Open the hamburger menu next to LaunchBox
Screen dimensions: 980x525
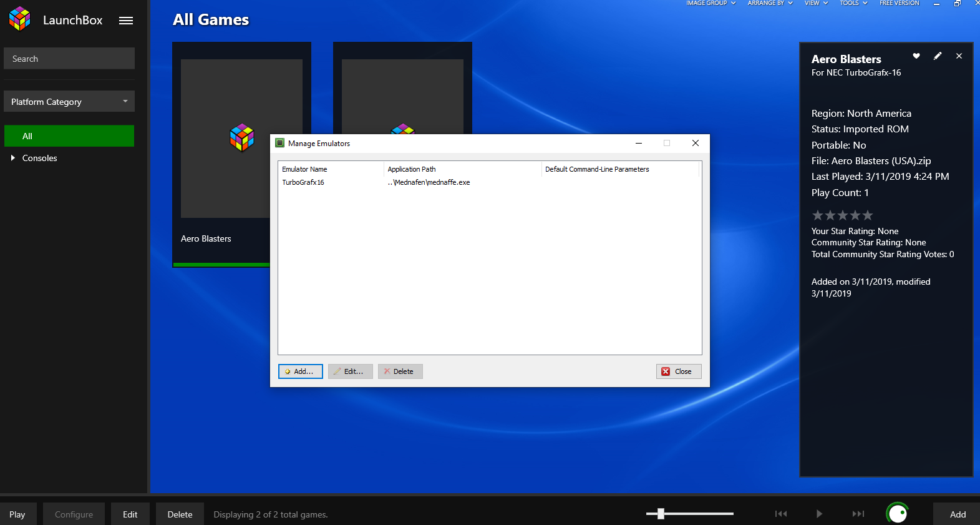[126, 21]
